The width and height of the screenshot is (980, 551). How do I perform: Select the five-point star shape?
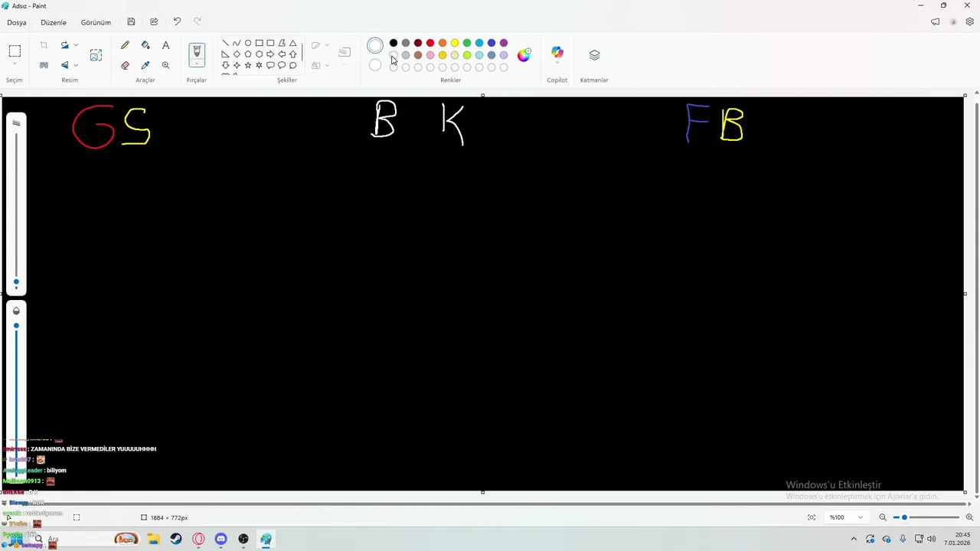pos(248,65)
